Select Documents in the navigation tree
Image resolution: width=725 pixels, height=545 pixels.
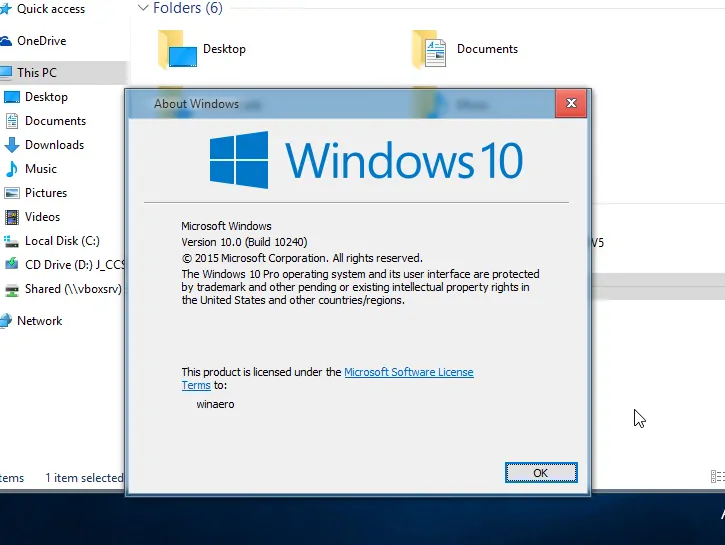pos(55,121)
